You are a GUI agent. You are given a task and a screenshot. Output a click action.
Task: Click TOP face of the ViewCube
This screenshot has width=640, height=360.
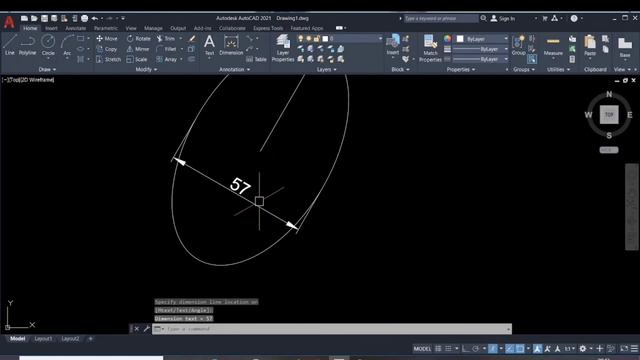click(x=609, y=115)
